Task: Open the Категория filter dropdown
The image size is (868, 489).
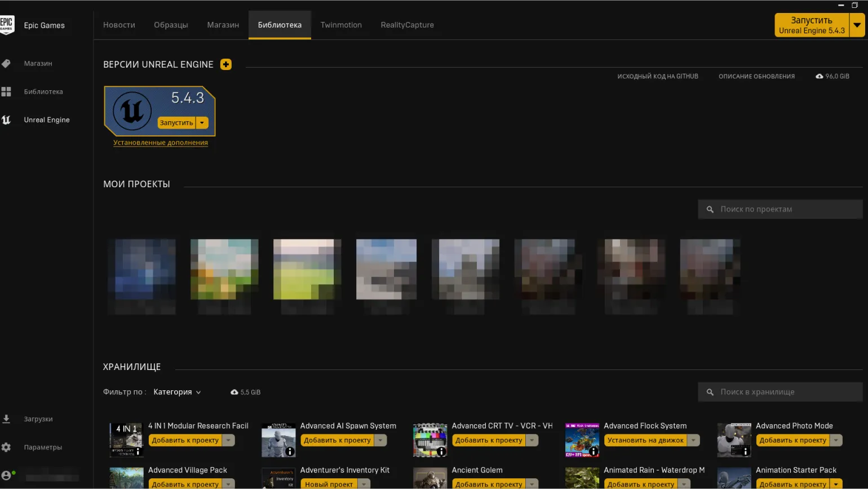Action: (177, 392)
